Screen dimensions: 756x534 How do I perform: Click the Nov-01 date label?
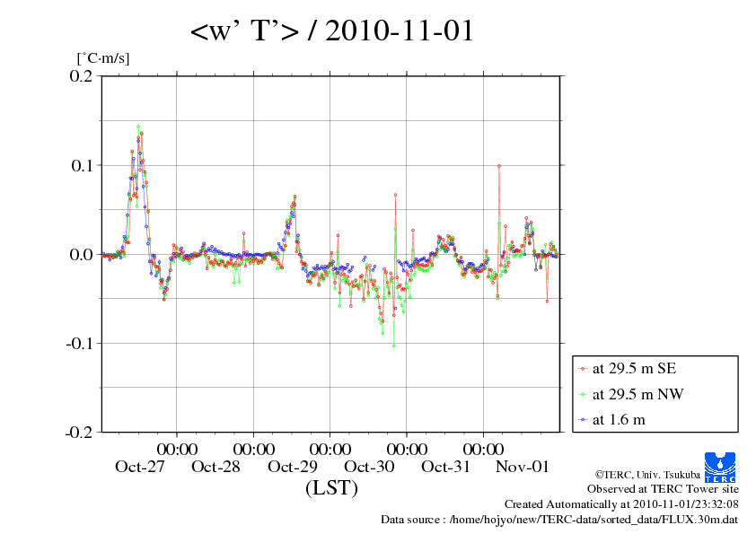pyautogui.click(x=523, y=467)
